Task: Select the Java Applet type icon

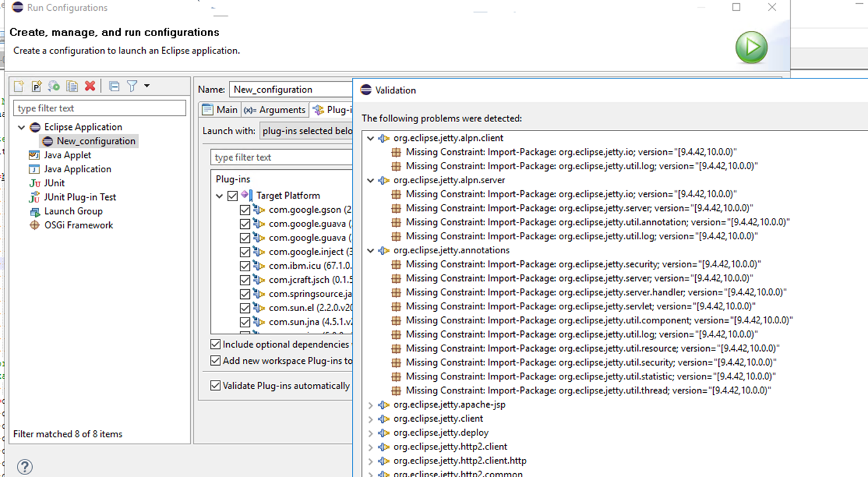Action: coord(34,155)
